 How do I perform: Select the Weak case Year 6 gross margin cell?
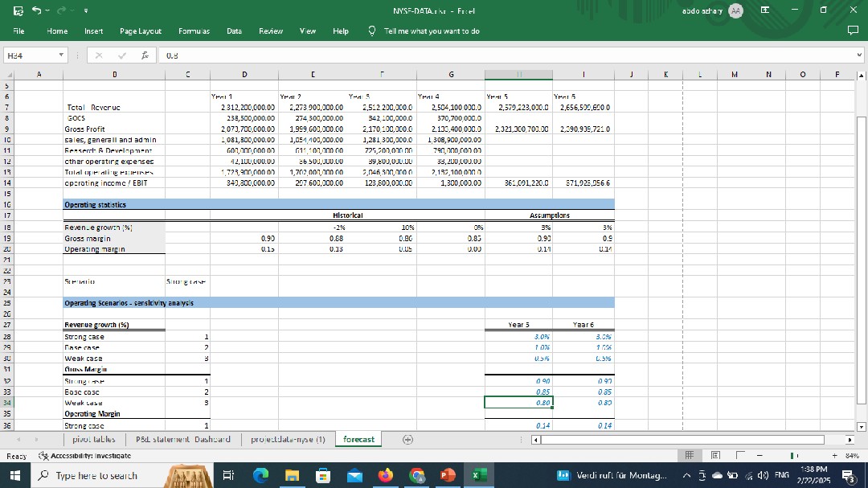click(x=583, y=402)
